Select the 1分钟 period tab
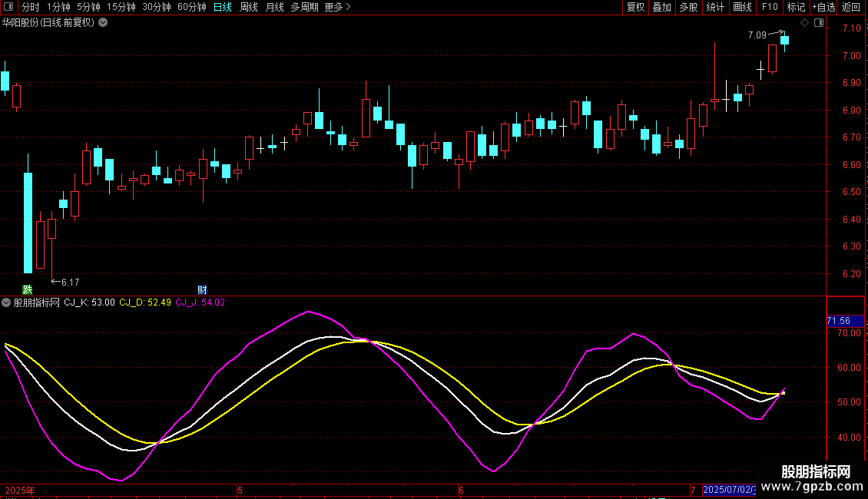The height and width of the screenshot is (499, 868). coord(58,7)
